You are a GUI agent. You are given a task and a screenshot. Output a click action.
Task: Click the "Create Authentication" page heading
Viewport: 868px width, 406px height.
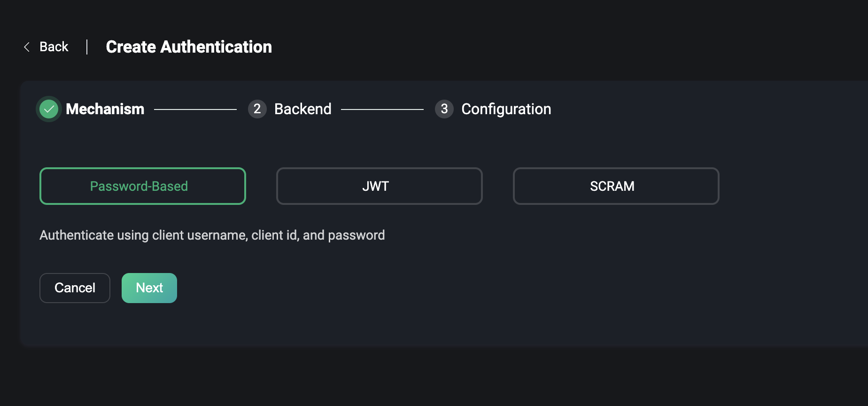click(x=189, y=47)
